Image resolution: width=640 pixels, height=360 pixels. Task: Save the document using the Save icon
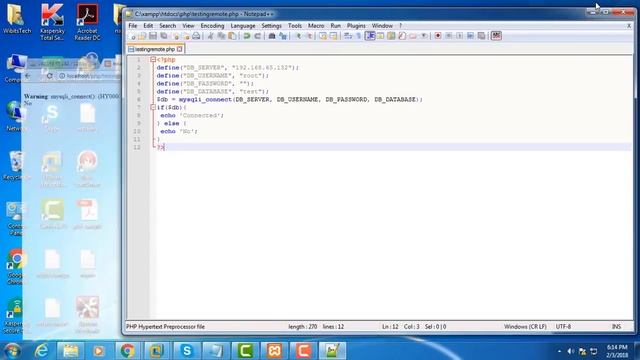153,36
